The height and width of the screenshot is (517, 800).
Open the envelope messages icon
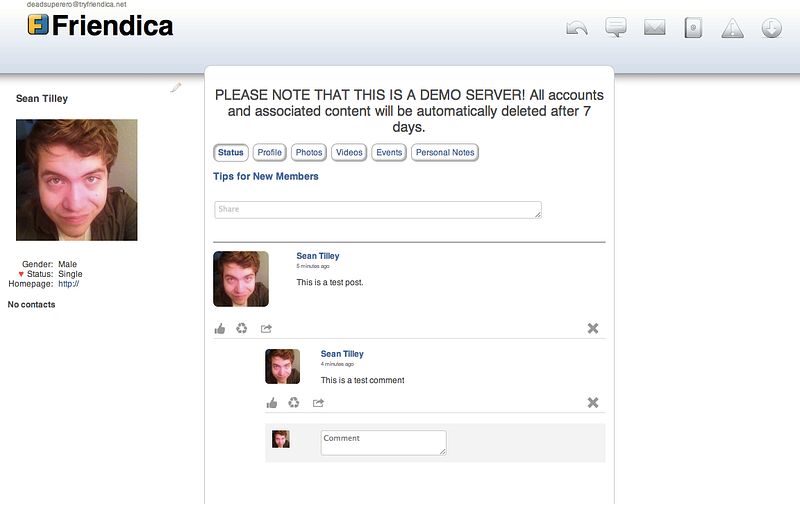pyautogui.click(x=655, y=28)
